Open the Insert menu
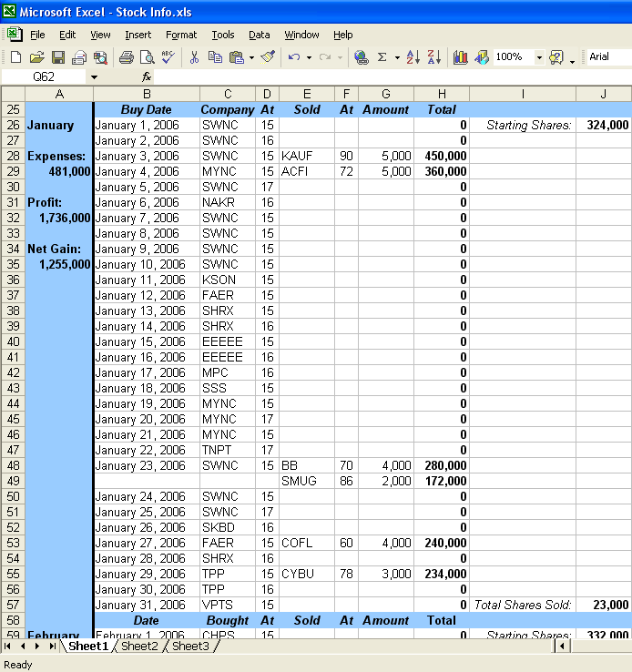The image size is (632, 672). [138, 35]
